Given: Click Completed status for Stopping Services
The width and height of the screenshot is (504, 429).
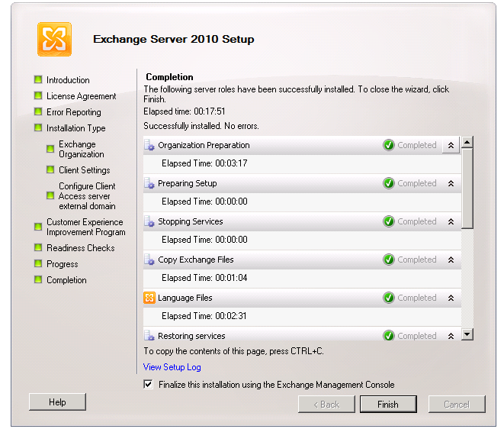Looking at the screenshot, I should [x=417, y=221].
